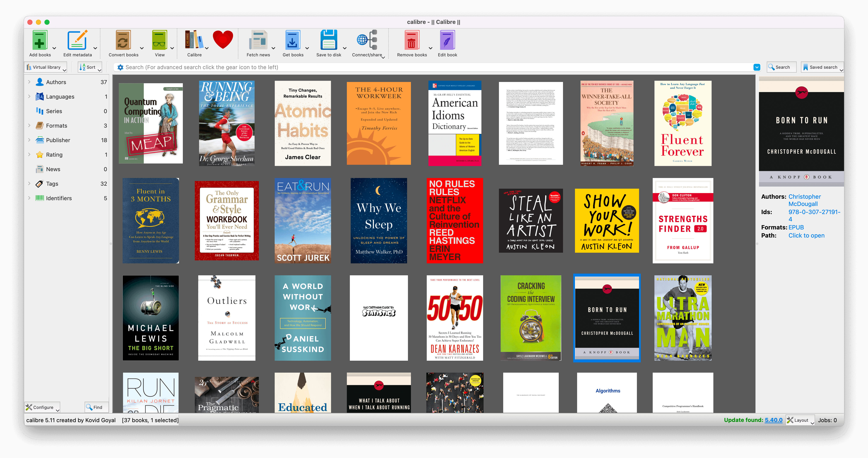Click the advanced search gear icon

[120, 67]
